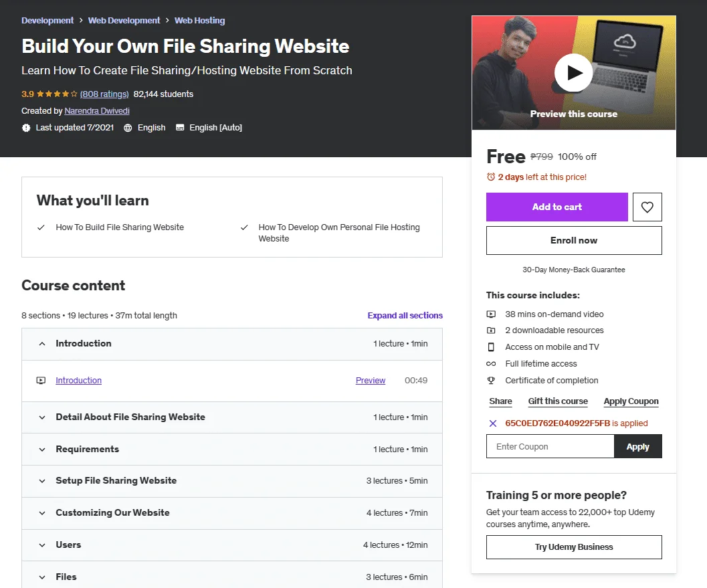The image size is (707, 588).
Task: Click the Training 5 or more people heading
Action: point(557,495)
